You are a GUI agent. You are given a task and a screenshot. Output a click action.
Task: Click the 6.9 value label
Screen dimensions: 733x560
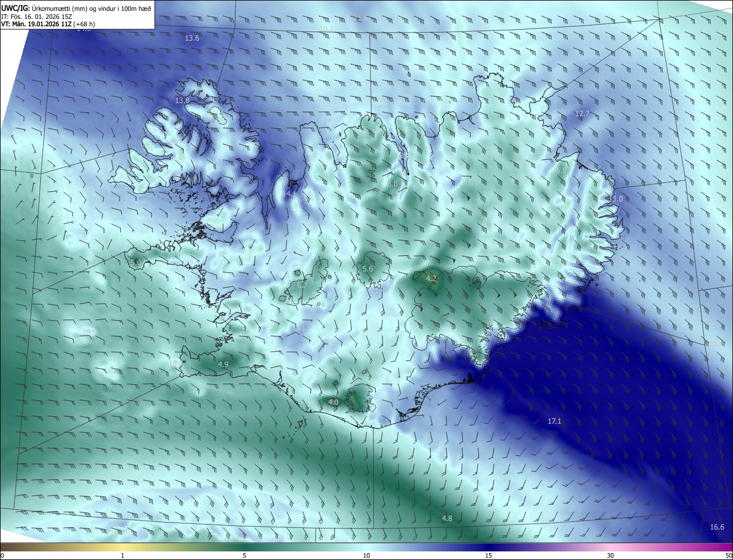point(561,170)
